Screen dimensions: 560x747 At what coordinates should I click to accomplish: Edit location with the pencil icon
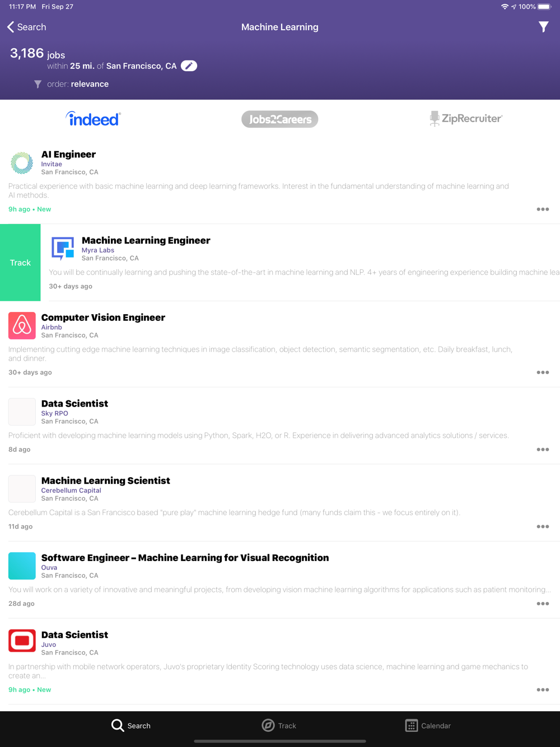click(189, 66)
